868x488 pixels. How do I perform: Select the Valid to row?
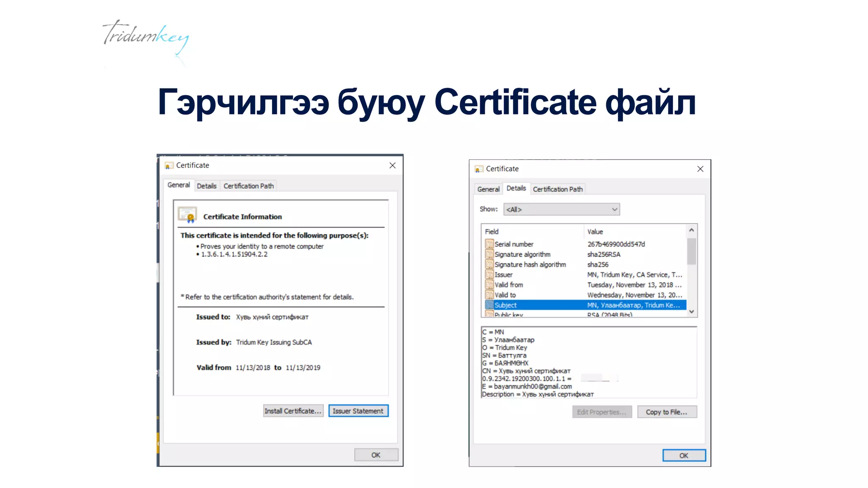pos(585,295)
